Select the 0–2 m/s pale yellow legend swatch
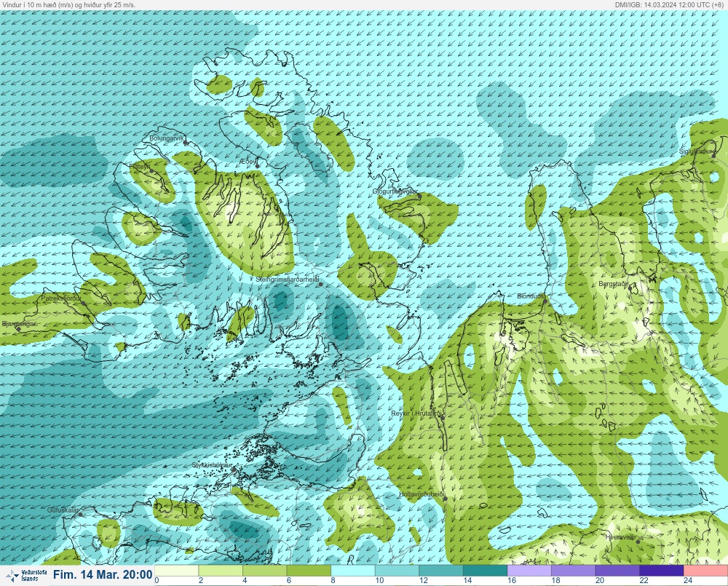The image size is (728, 586). pyautogui.click(x=176, y=571)
